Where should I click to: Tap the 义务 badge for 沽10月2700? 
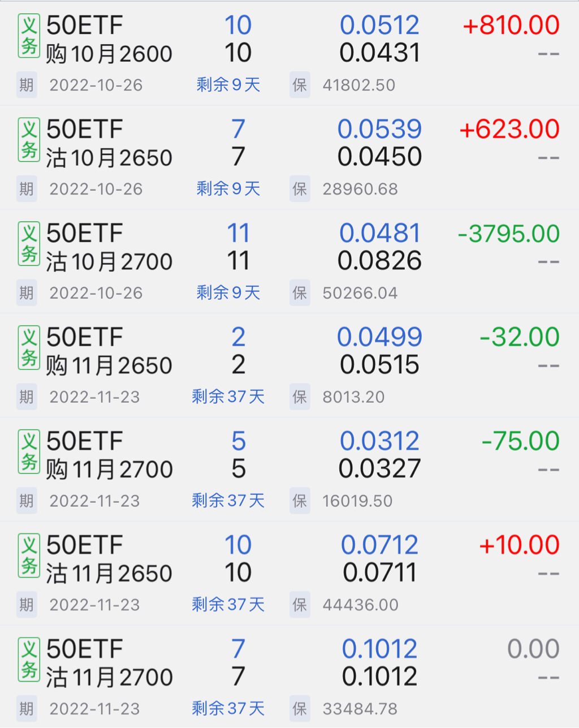29,244
